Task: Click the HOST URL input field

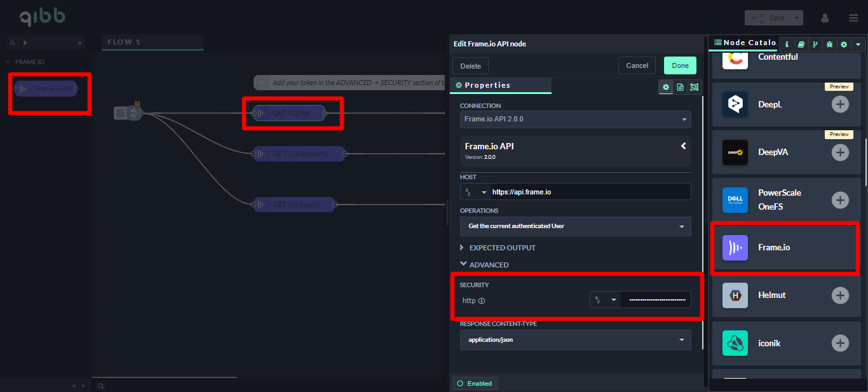Action: tap(590, 192)
